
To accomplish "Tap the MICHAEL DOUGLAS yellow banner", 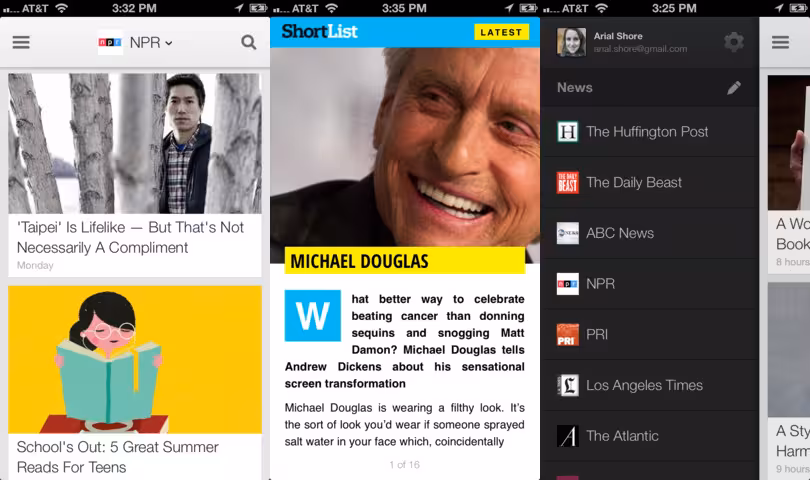I will (405, 260).
